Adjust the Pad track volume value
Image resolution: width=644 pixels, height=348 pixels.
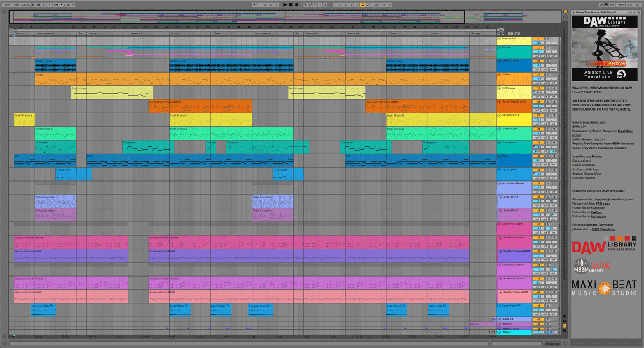(x=538, y=161)
